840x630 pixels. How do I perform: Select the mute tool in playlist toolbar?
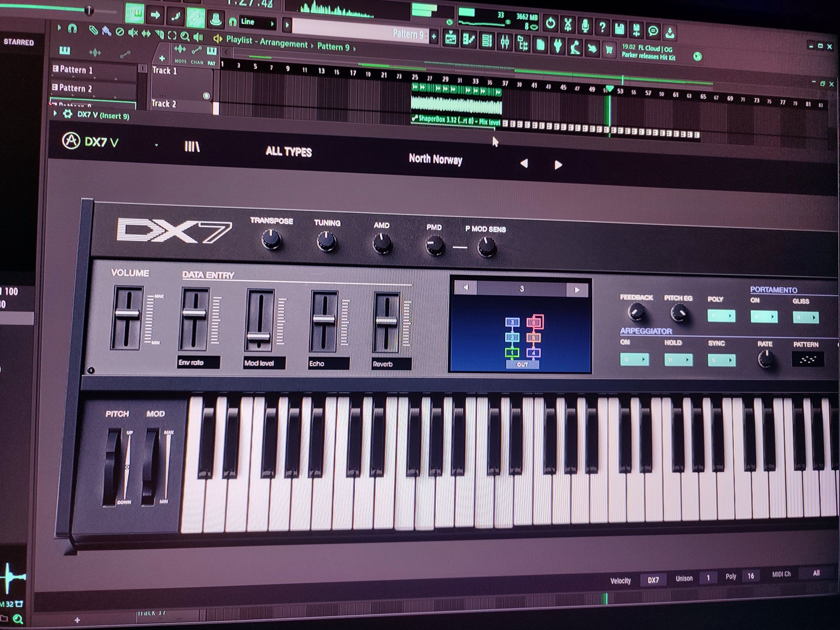click(133, 33)
